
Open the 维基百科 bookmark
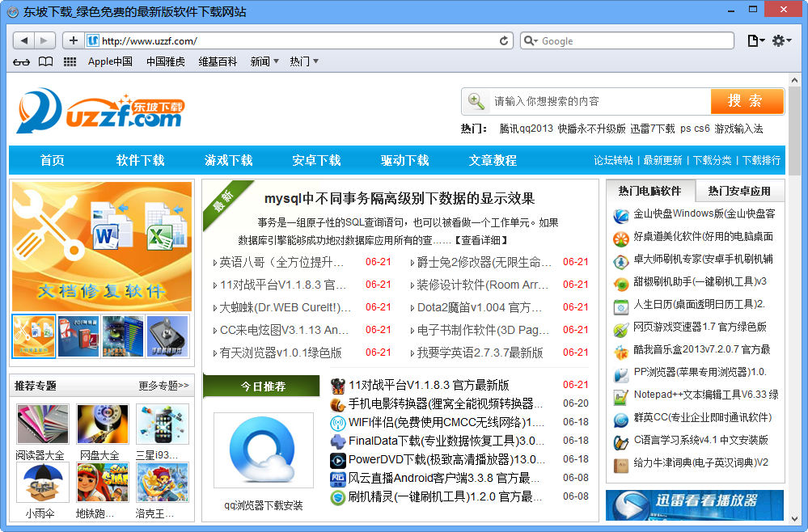[x=218, y=61]
